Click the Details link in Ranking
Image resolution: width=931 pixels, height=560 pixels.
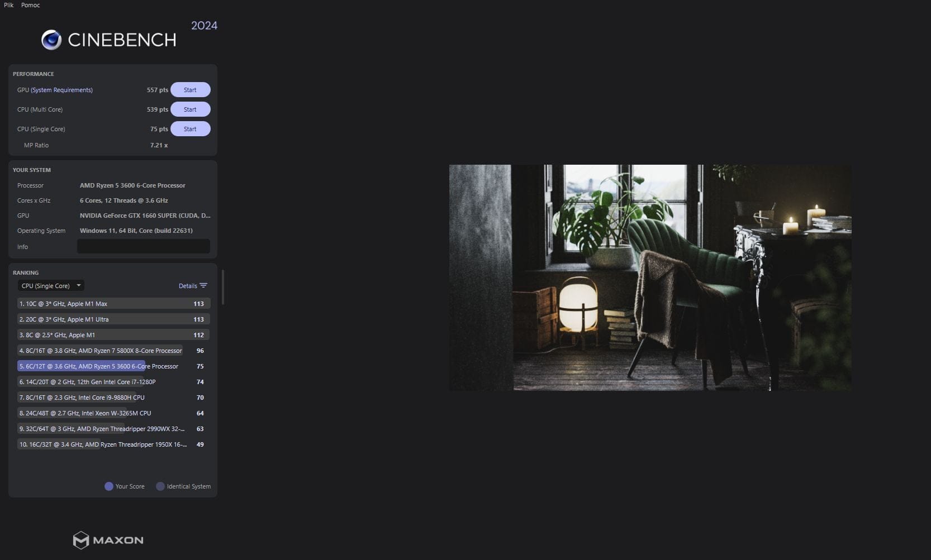coord(188,286)
